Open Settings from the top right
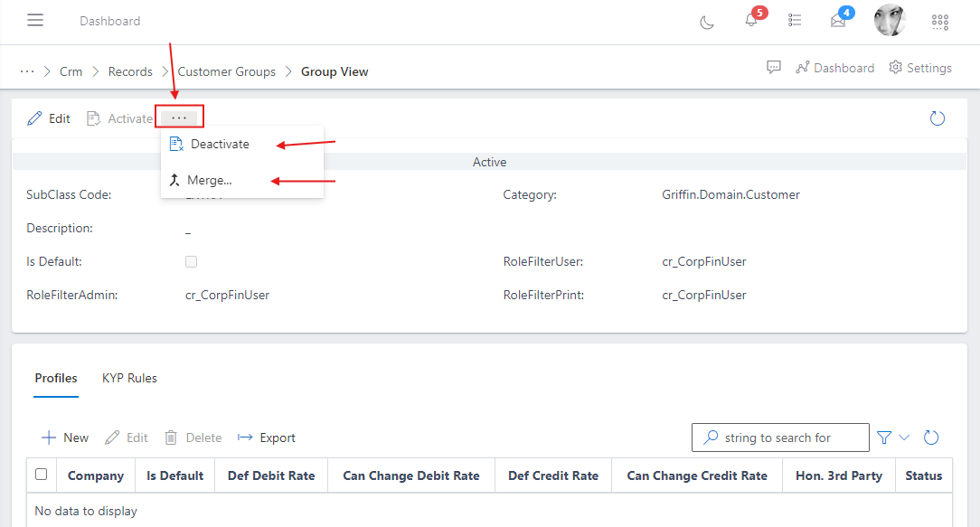The height and width of the screenshot is (527, 980). pyautogui.click(x=919, y=67)
